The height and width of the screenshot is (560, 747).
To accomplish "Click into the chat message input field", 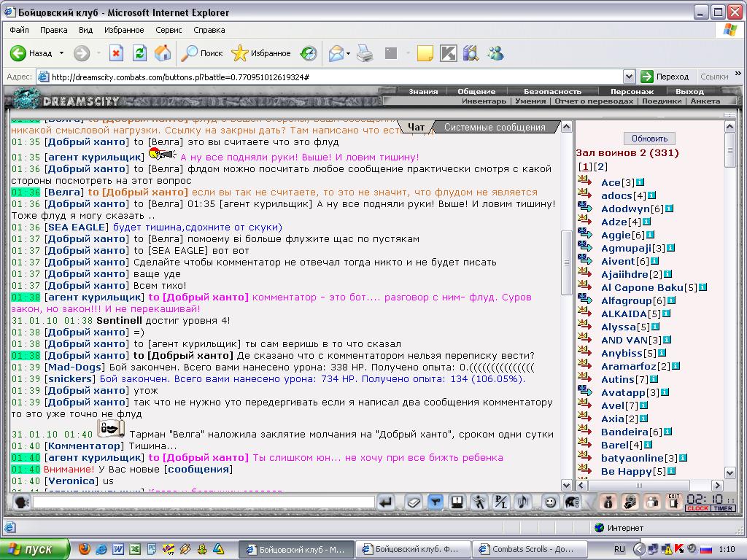I will click(204, 502).
